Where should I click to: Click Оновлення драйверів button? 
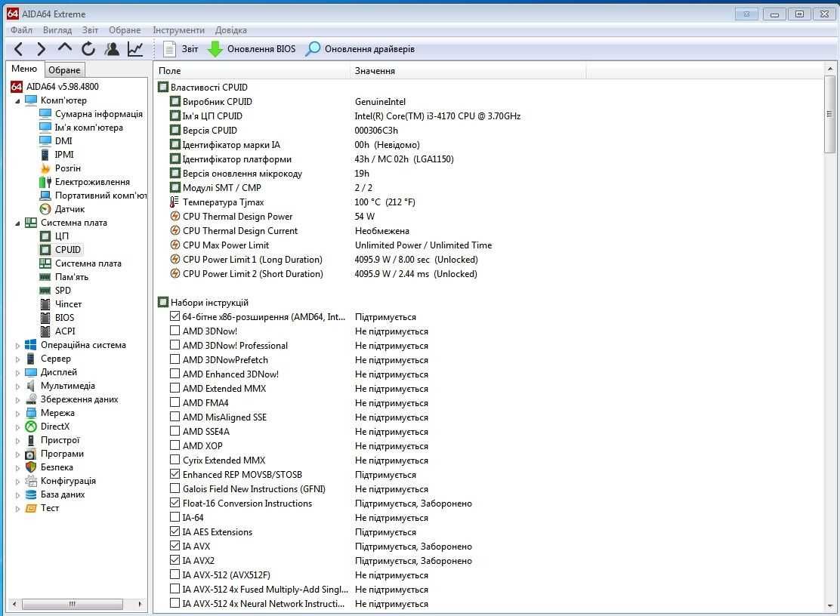tap(360, 49)
